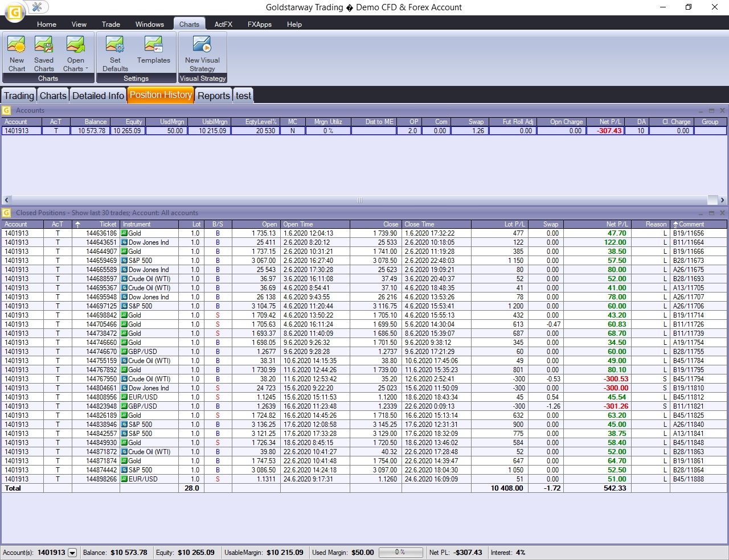Image resolution: width=729 pixels, height=560 pixels.
Task: Maximize the Closed Positions panel
Action: 711,213
